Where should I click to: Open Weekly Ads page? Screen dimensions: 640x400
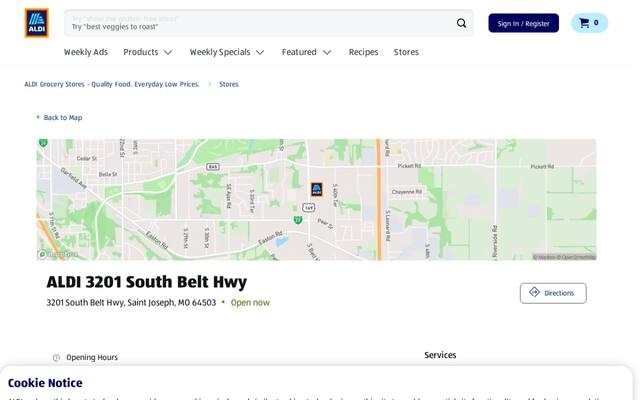point(86,52)
